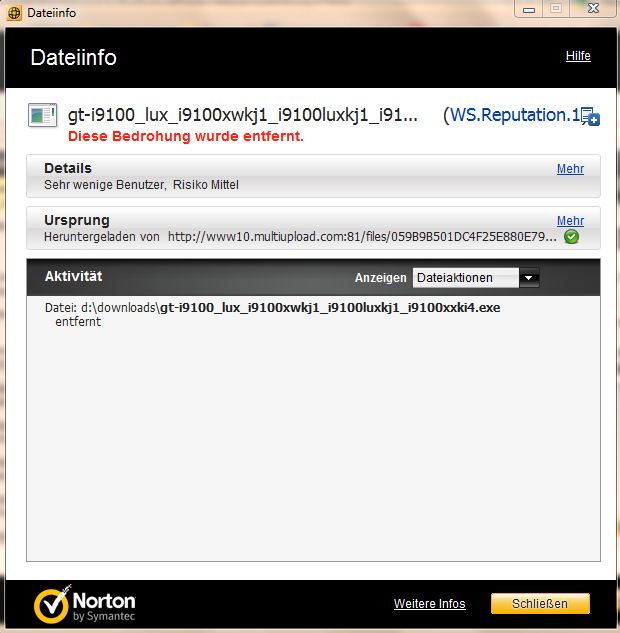Click the 'entfernt' status line
The height and width of the screenshot is (633, 620).
(x=78, y=322)
